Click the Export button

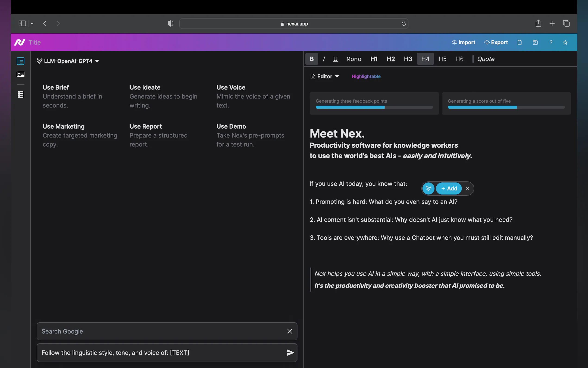pyautogui.click(x=496, y=42)
